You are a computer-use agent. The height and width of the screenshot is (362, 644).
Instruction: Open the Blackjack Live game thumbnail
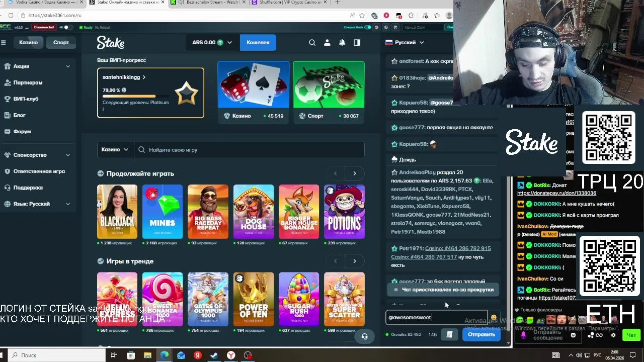(117, 212)
